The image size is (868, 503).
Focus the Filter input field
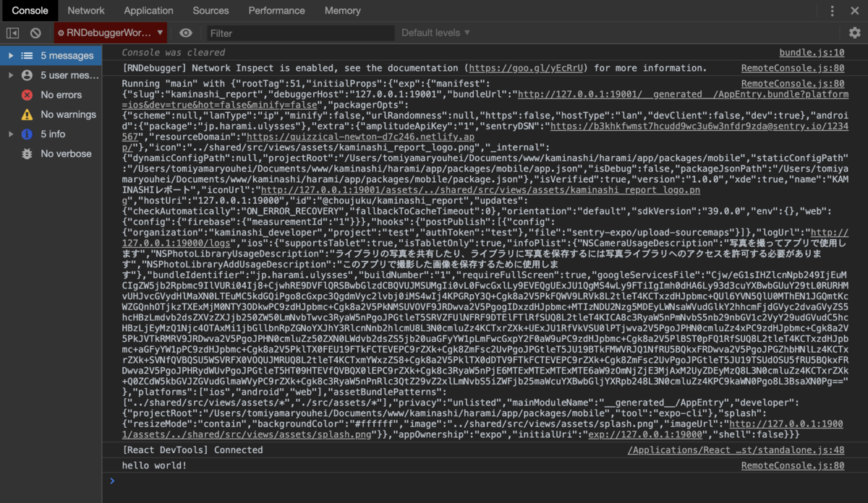pos(299,33)
